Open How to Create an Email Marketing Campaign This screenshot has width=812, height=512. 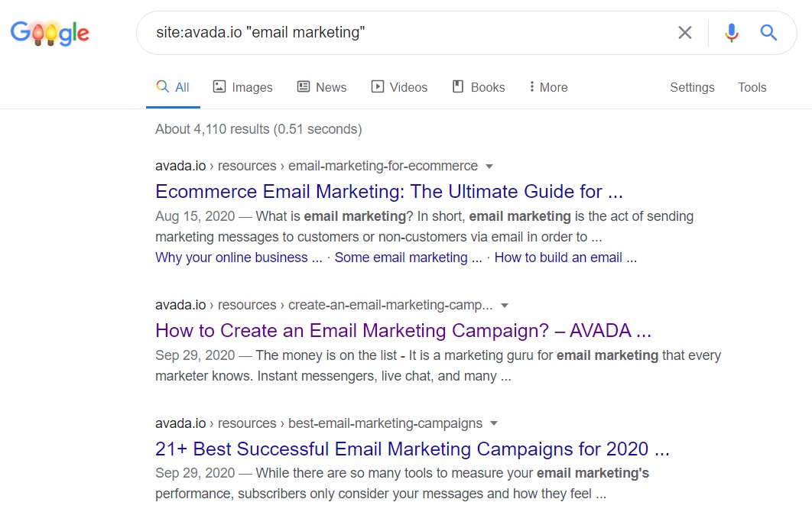[403, 330]
